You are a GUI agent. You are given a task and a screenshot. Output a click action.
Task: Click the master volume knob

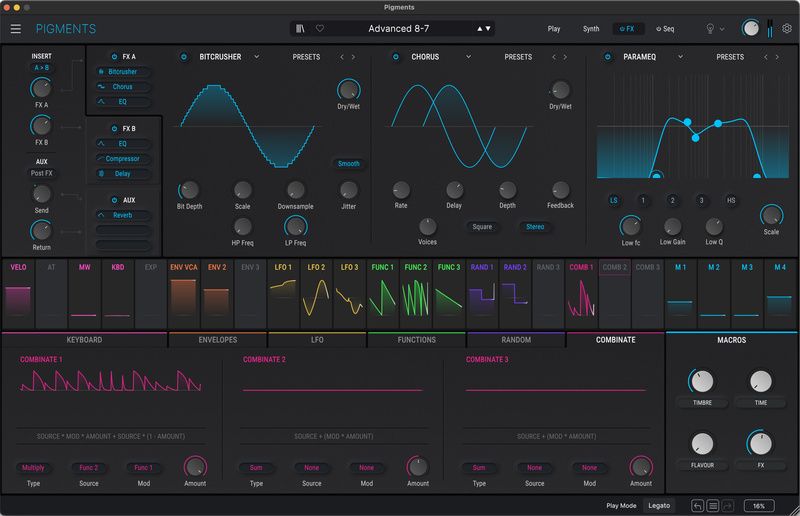point(750,28)
